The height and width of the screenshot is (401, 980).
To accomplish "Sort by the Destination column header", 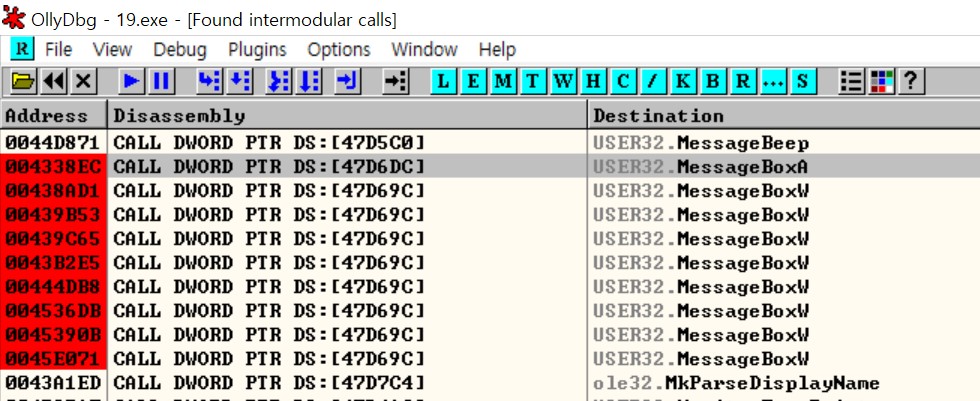I will click(x=784, y=116).
